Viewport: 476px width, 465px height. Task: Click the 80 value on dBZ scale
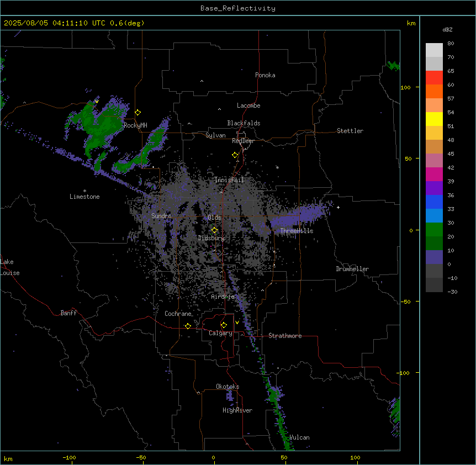[451, 44]
